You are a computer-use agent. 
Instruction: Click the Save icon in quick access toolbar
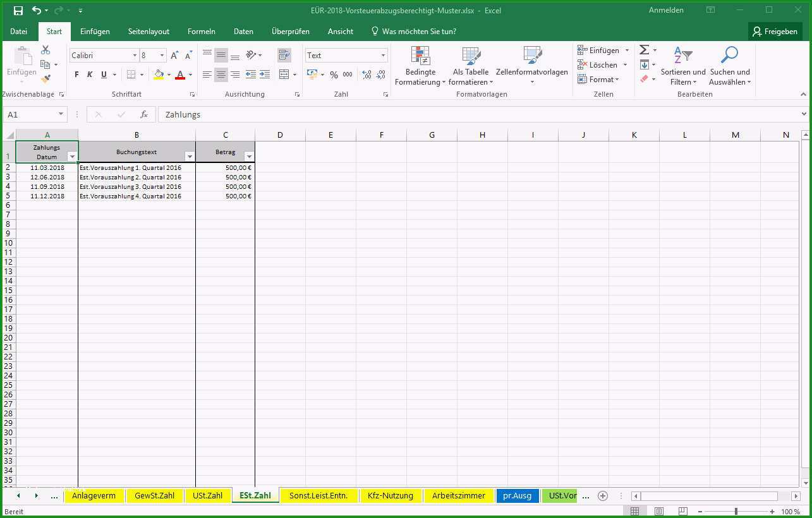click(18, 11)
